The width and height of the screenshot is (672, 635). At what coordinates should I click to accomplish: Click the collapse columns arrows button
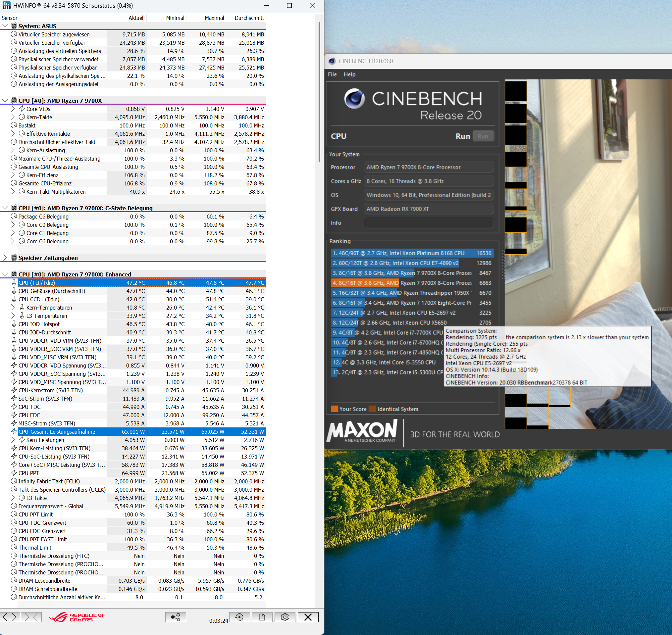(31, 617)
